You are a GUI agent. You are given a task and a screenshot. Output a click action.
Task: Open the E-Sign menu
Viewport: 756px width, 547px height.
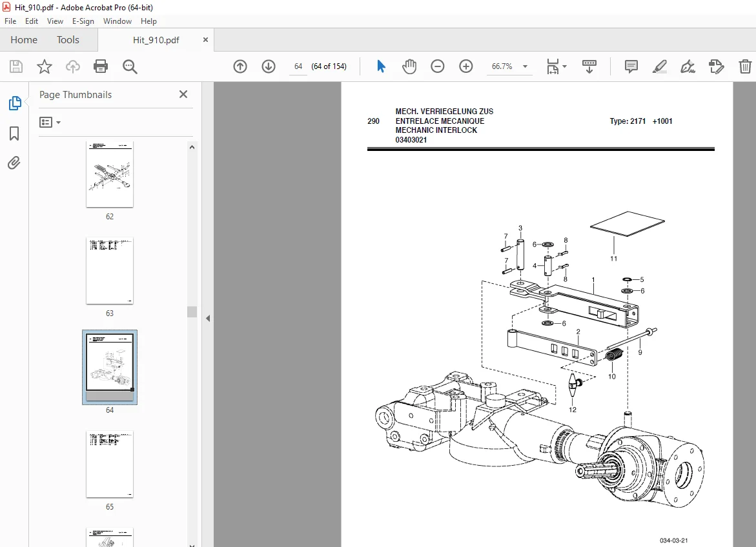tap(83, 21)
